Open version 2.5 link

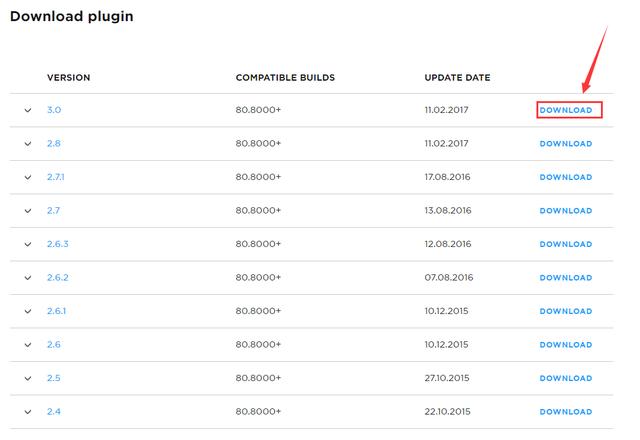53,378
